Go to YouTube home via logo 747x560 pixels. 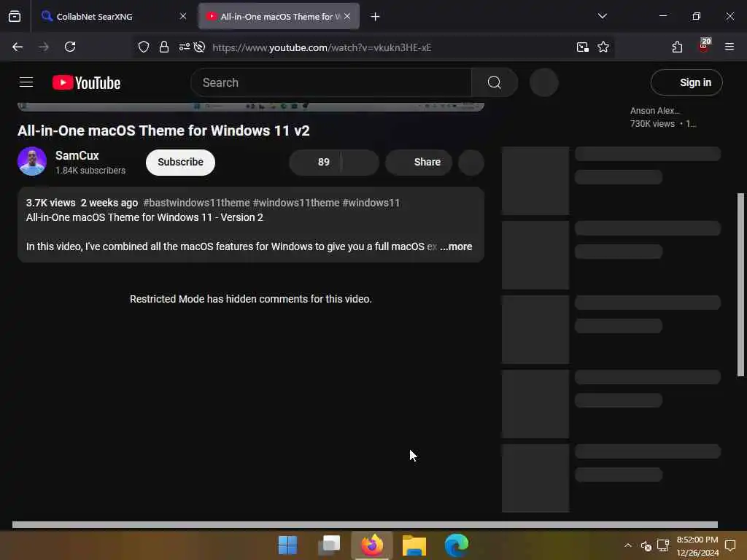pyautogui.click(x=86, y=82)
